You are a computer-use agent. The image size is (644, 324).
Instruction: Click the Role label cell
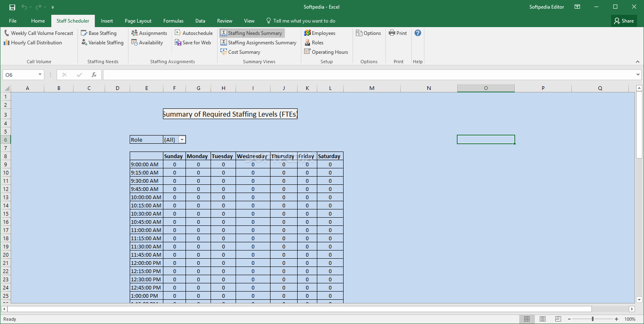147,140
